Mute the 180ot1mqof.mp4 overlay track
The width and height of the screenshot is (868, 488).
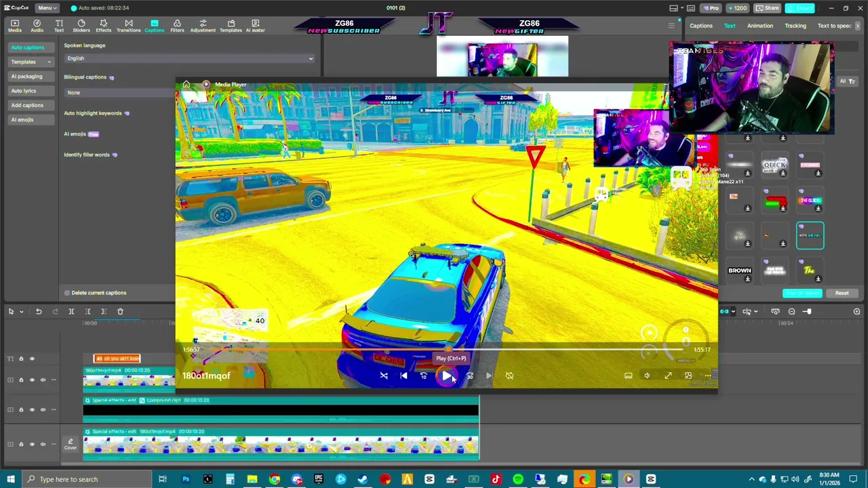point(43,380)
